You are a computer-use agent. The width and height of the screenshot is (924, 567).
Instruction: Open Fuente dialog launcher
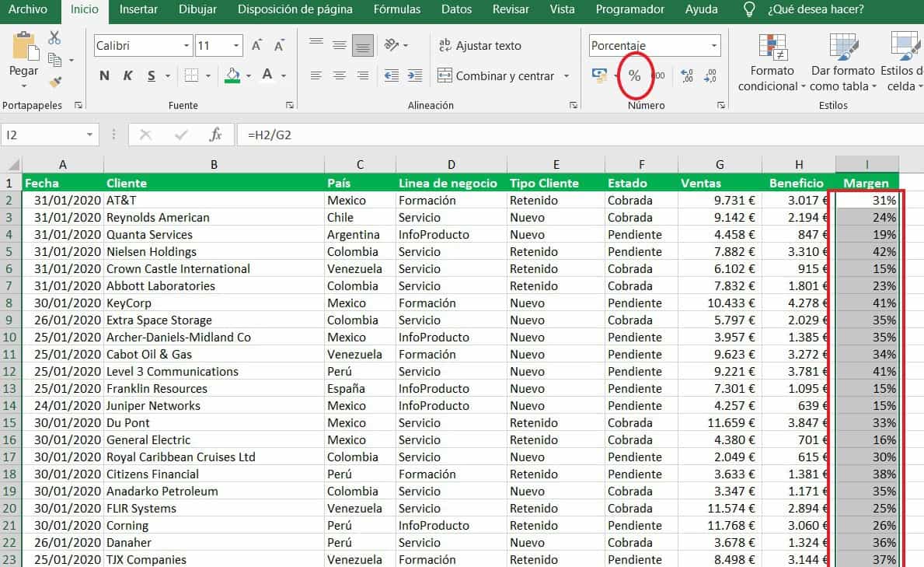[289, 105]
